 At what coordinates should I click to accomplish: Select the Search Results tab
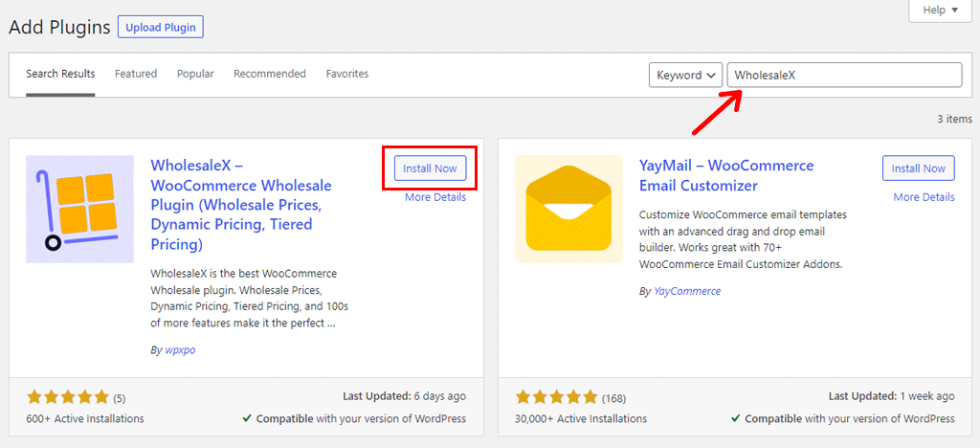click(60, 74)
